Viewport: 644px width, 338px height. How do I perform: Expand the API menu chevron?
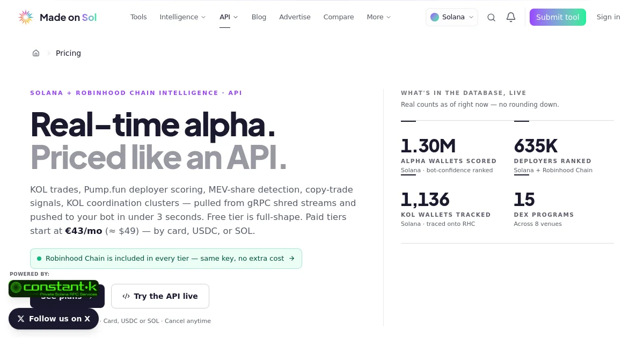(x=236, y=17)
